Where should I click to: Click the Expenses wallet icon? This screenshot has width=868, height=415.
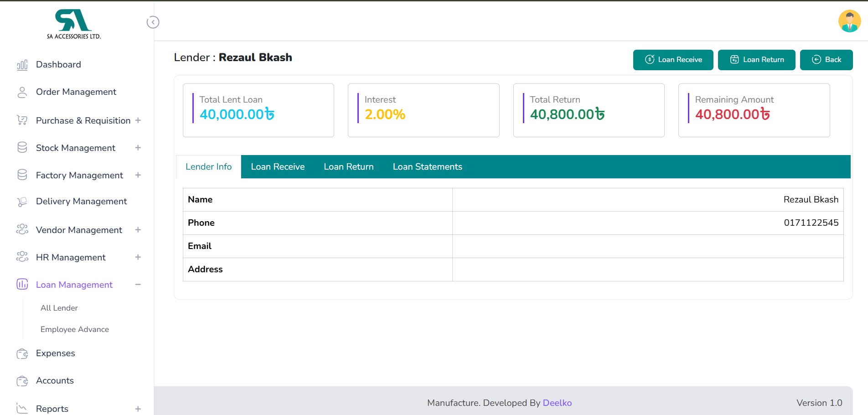22,353
